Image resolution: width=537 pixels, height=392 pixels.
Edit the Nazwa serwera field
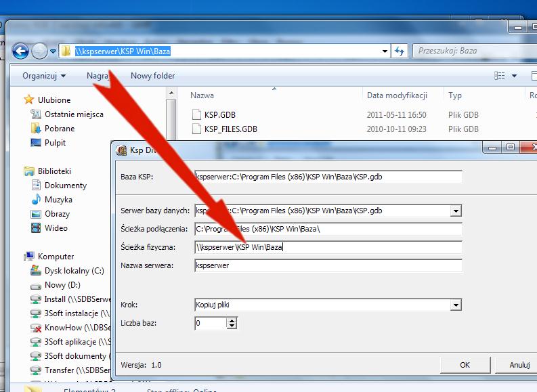tap(328, 265)
